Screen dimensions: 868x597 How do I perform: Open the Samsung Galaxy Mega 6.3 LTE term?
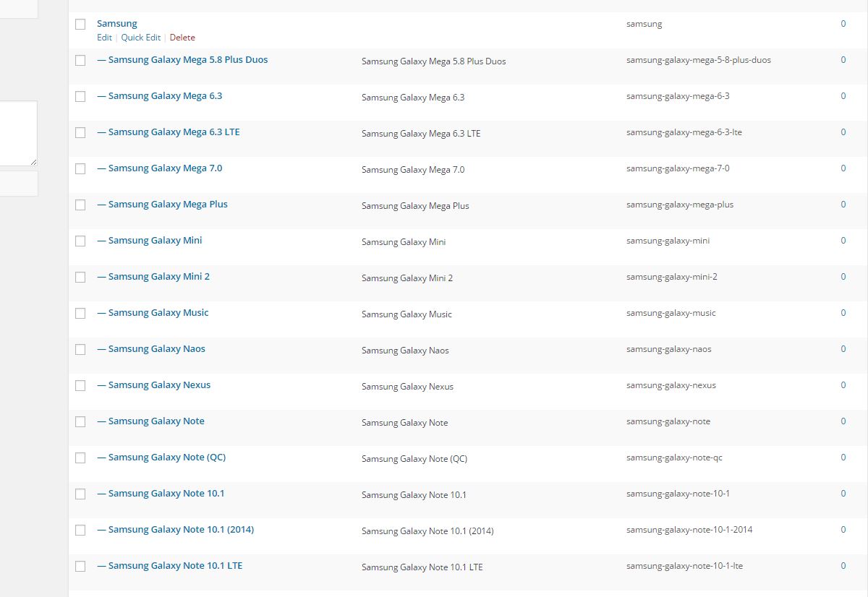point(174,132)
